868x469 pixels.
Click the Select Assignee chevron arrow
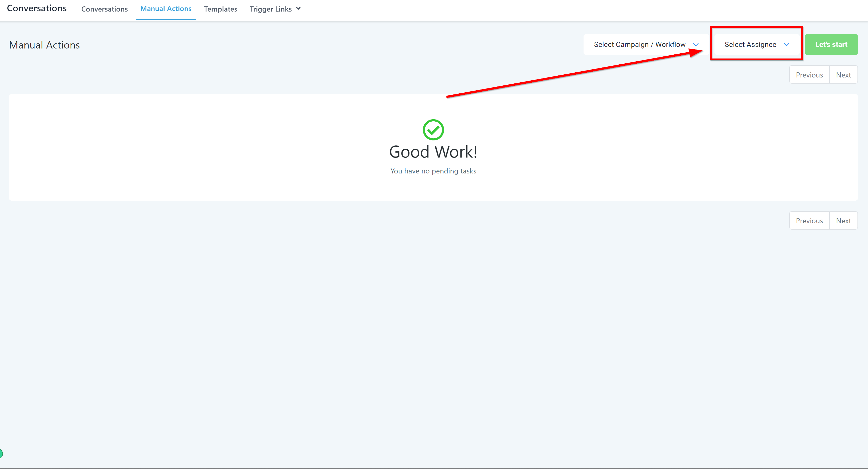pyautogui.click(x=786, y=44)
